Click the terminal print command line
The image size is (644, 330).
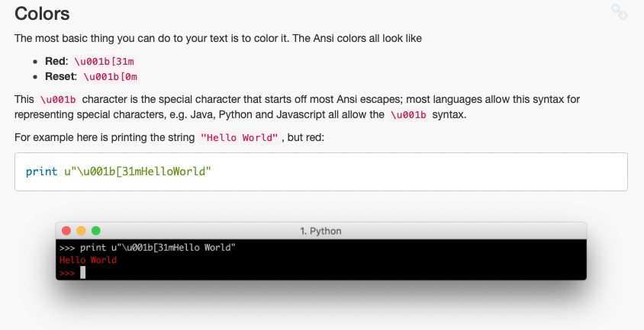tap(147, 248)
